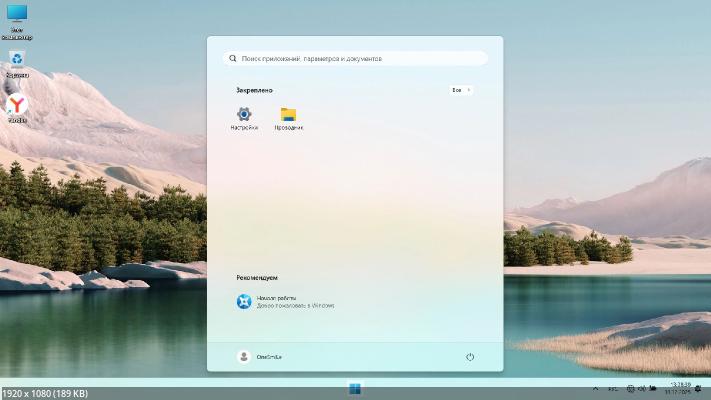Select the Recycle Bin desktop icon
This screenshot has width=711, height=400.
(x=17, y=63)
